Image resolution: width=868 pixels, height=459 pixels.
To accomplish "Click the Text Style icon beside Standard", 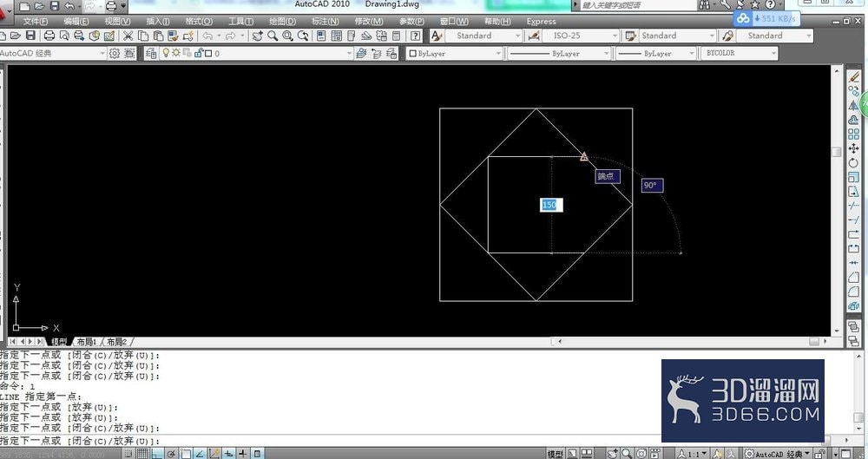I will [x=437, y=36].
